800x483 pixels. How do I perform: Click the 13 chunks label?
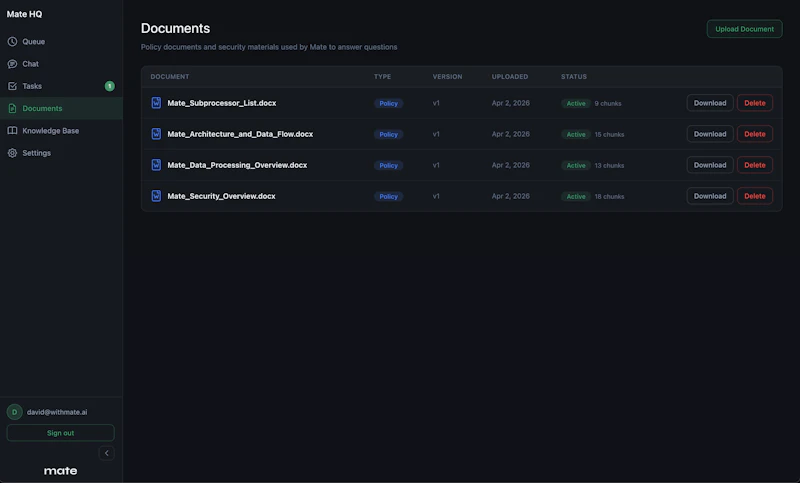tap(609, 165)
